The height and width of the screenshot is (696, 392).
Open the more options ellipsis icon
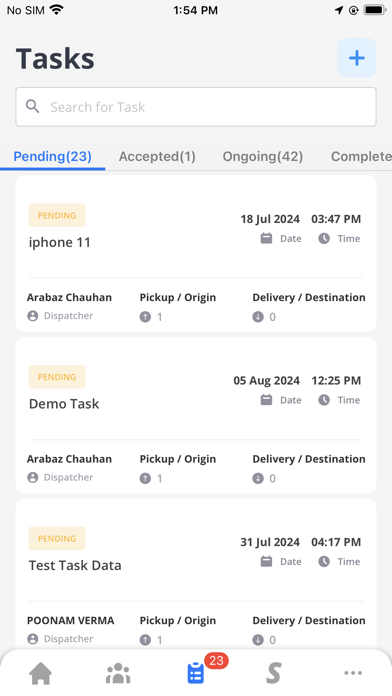353,673
